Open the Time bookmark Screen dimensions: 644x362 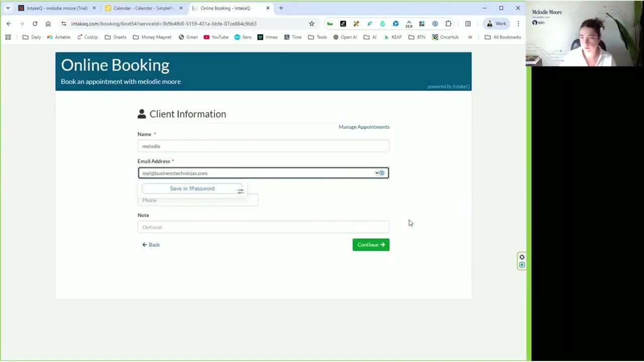292,37
